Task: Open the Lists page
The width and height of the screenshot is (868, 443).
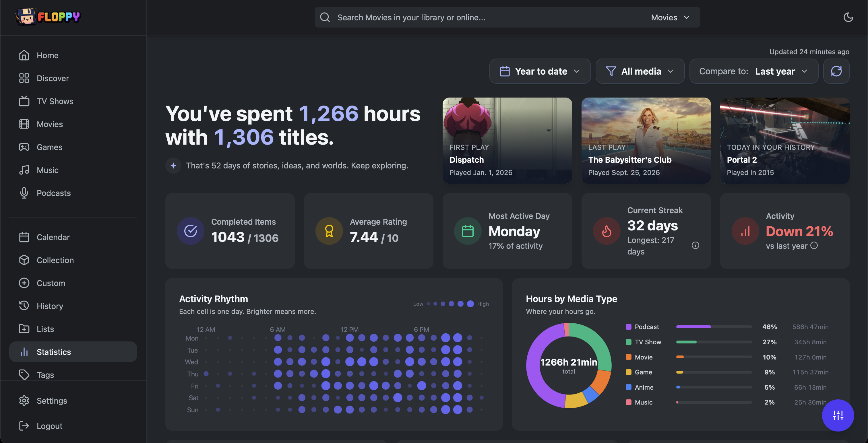Action: [73, 329]
